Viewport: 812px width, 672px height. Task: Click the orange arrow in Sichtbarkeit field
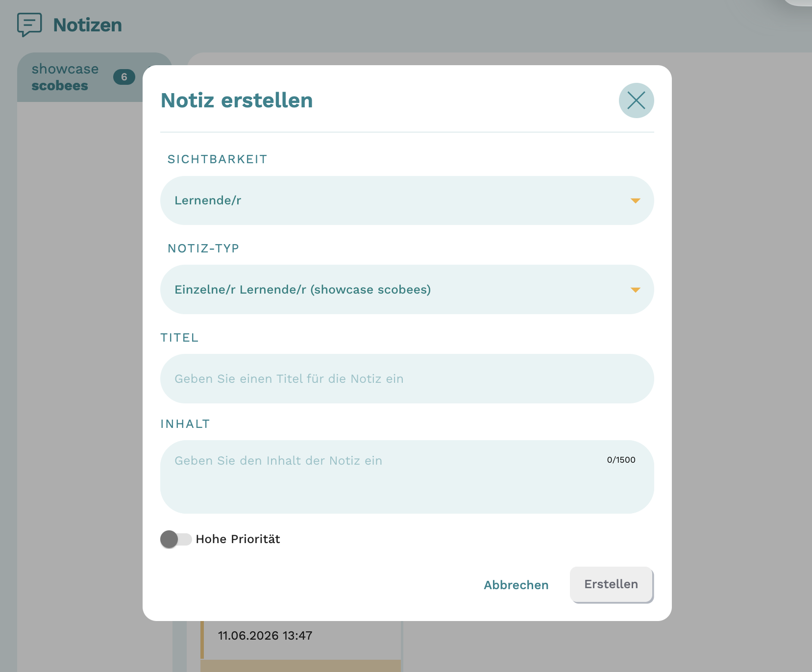635,201
